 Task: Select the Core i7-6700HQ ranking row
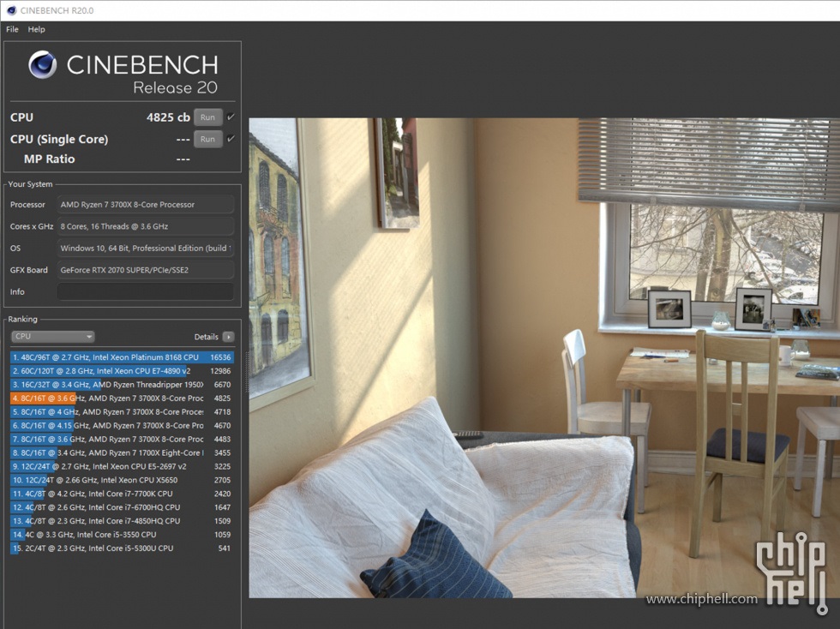click(x=122, y=507)
